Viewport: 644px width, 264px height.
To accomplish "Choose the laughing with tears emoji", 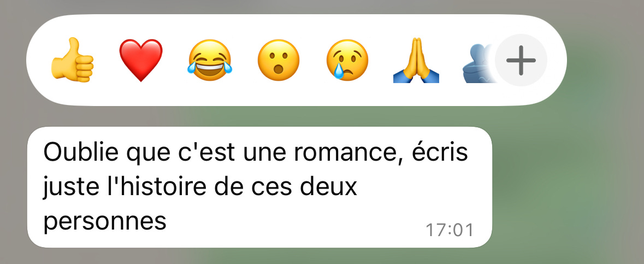I will pos(209,60).
